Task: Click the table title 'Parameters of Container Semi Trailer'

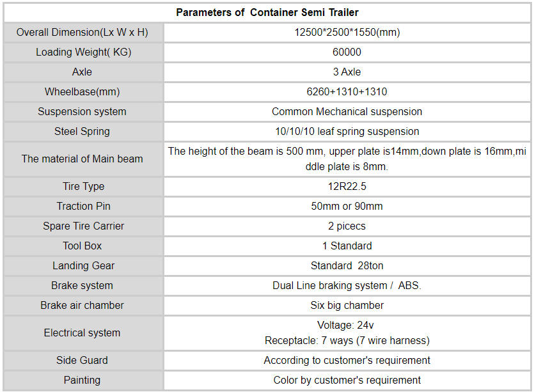Action: coord(267,12)
